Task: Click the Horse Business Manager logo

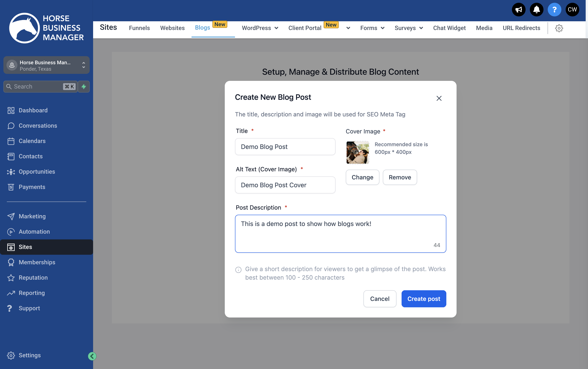Action: [x=46, y=28]
